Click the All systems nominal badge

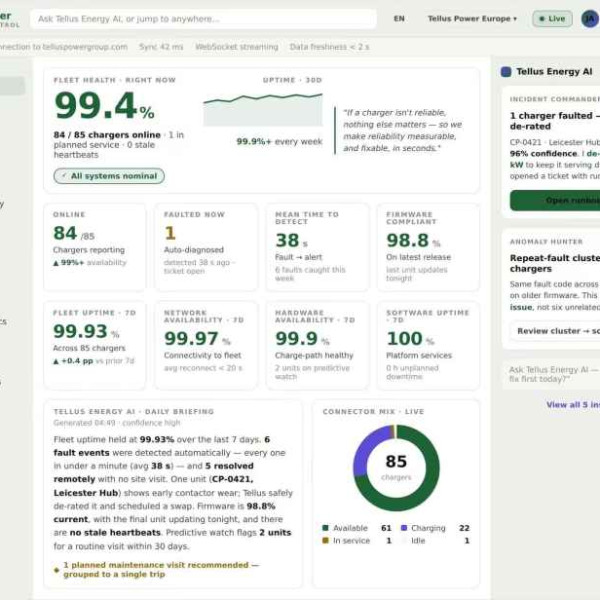point(109,176)
